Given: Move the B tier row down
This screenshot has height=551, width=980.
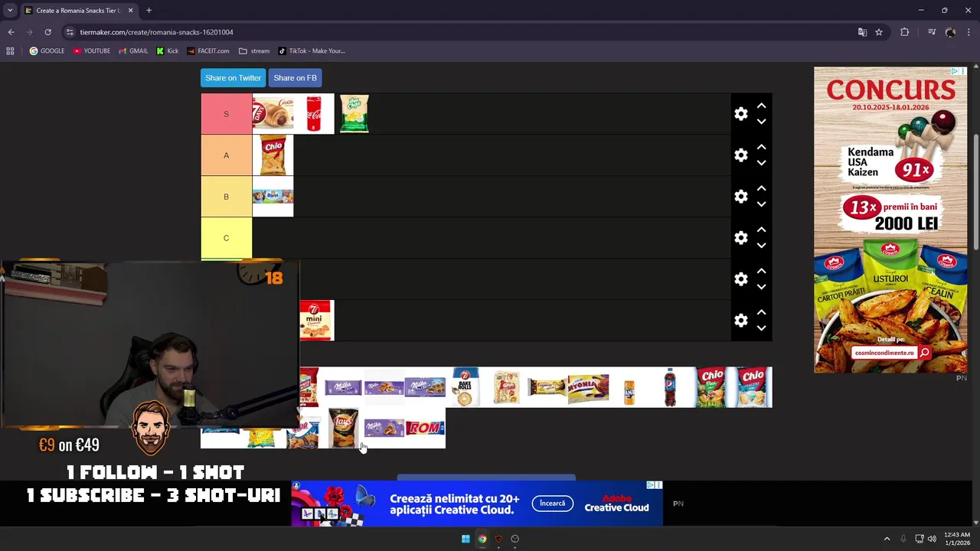Looking at the screenshot, I should click(761, 204).
